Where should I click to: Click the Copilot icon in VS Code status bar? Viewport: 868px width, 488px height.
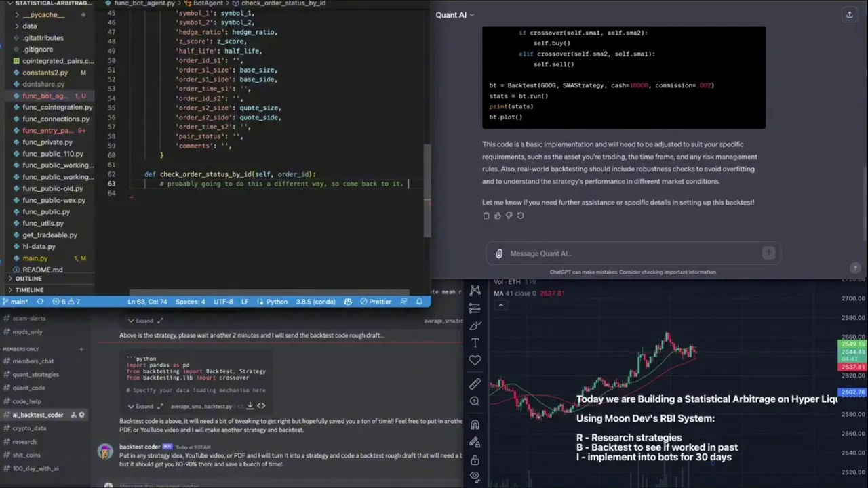pos(348,302)
